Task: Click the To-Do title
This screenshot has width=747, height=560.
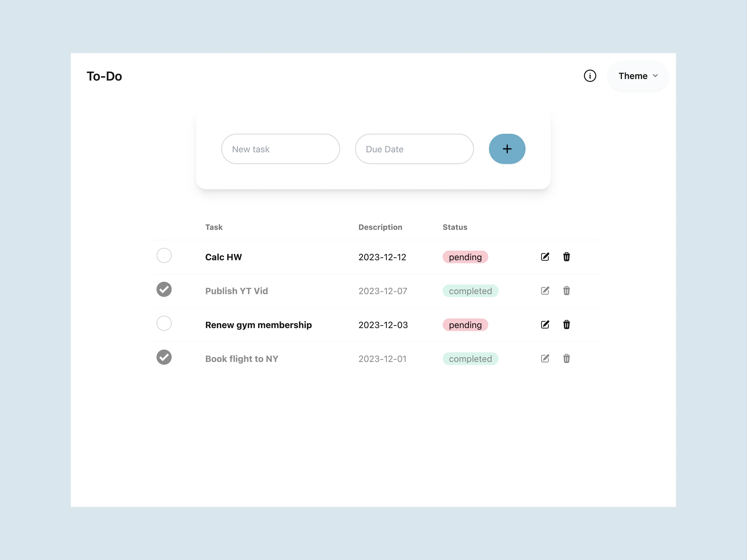Action: (x=104, y=76)
